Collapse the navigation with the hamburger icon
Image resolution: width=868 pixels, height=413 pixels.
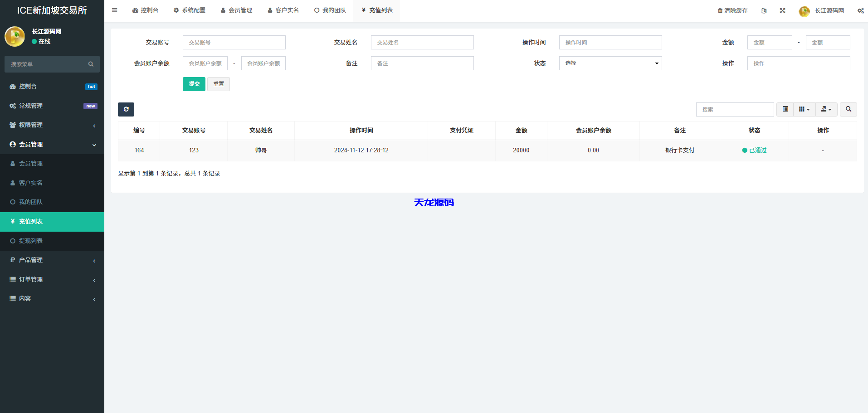(x=114, y=10)
